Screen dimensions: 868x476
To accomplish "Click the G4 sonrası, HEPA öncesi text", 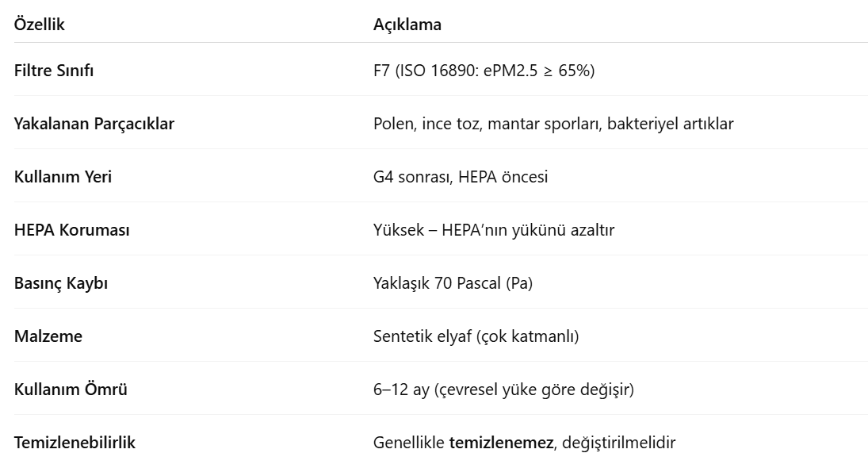I will click(461, 177).
